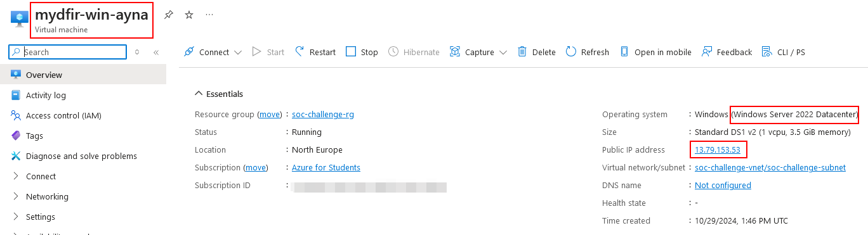This screenshot has height=235, width=868.
Task: Click the Feedback person icon
Action: pos(706,52)
